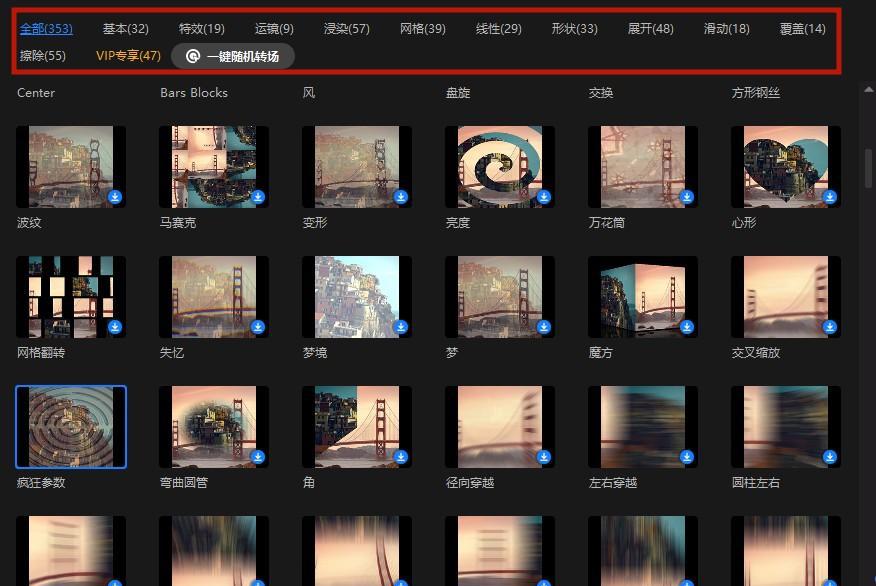This screenshot has width=876, height=586.
Task: Click the Bars Blocks label
Action: (194, 93)
